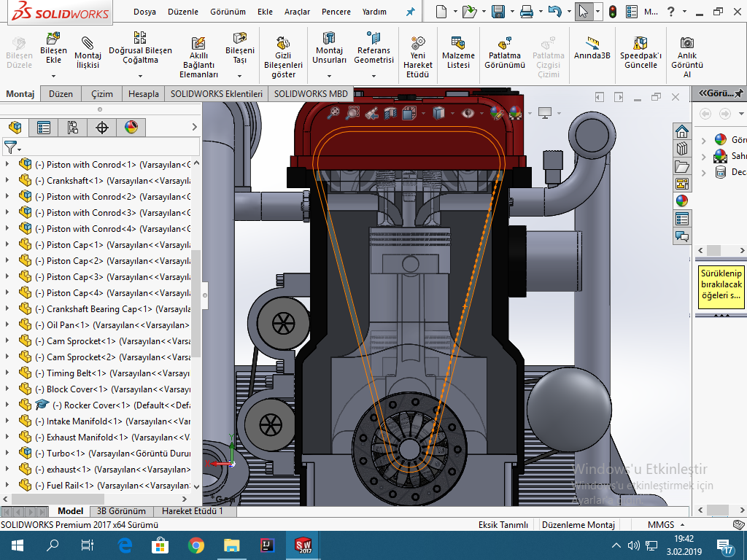Open the Araçlar menu
This screenshot has height=560, width=747.
coord(297,12)
